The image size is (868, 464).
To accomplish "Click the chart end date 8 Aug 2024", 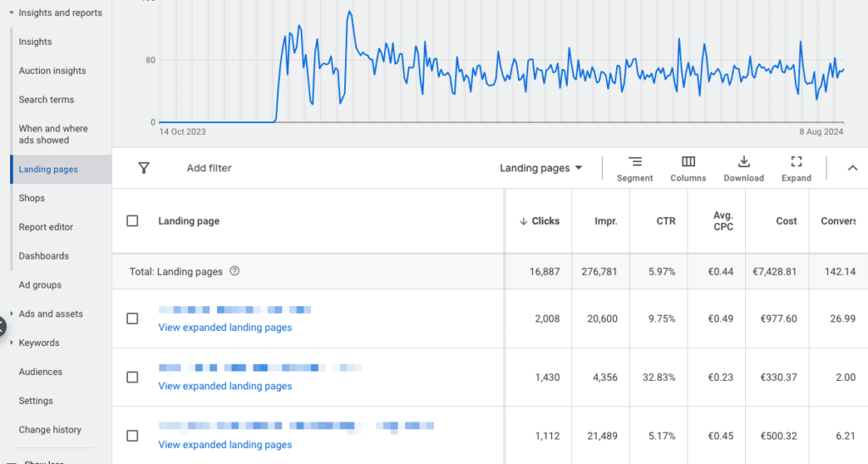I will (821, 131).
